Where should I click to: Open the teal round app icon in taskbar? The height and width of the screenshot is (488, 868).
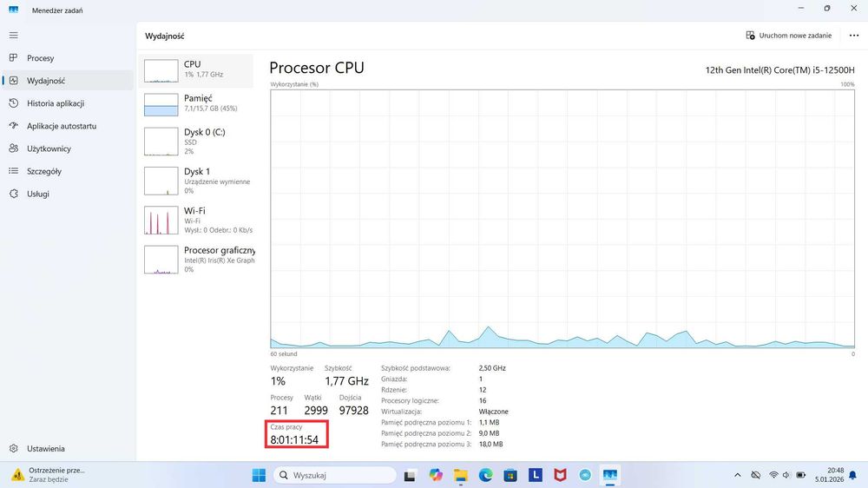point(585,475)
